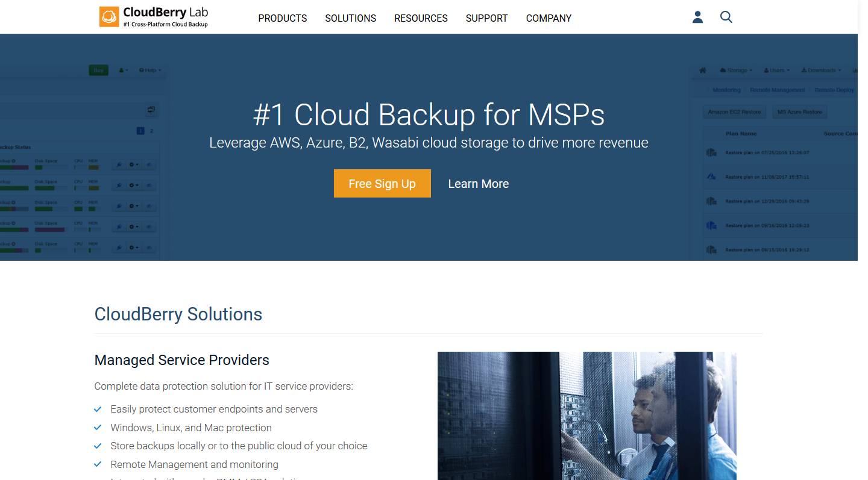This screenshot has height=480, width=868.
Task: Open the SUPPORT menu
Action: coord(486,18)
